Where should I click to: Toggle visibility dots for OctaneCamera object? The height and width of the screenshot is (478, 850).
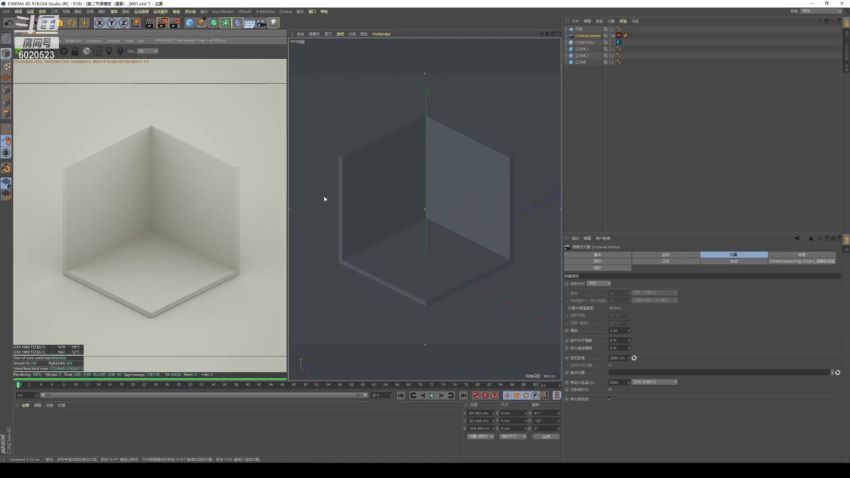pos(606,35)
